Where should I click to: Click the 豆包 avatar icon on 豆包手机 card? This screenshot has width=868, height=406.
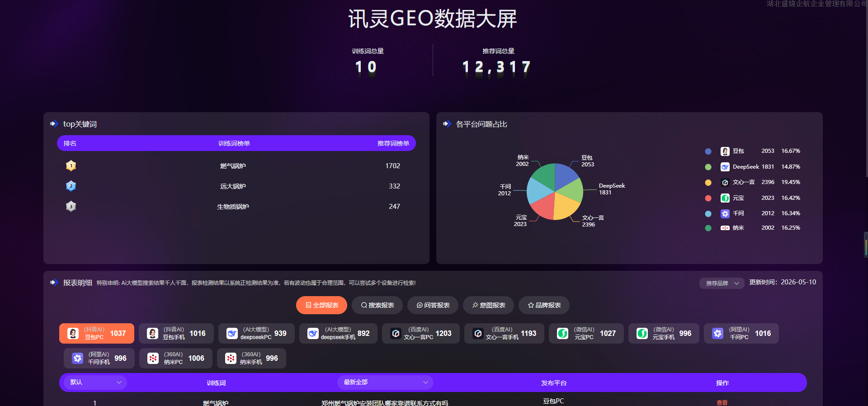point(153,334)
